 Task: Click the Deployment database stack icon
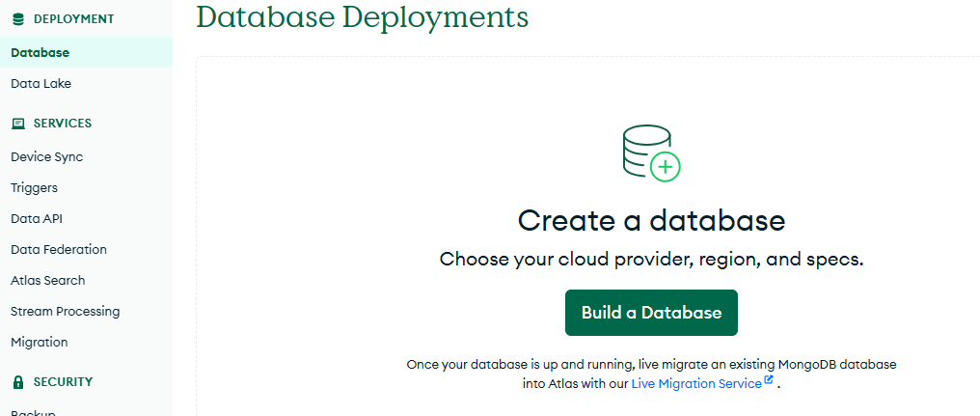[18, 19]
